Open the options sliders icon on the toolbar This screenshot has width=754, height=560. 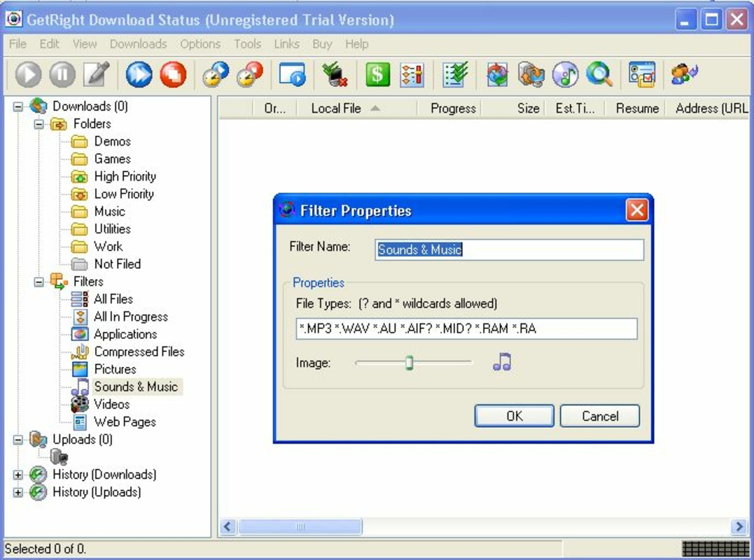[412, 74]
